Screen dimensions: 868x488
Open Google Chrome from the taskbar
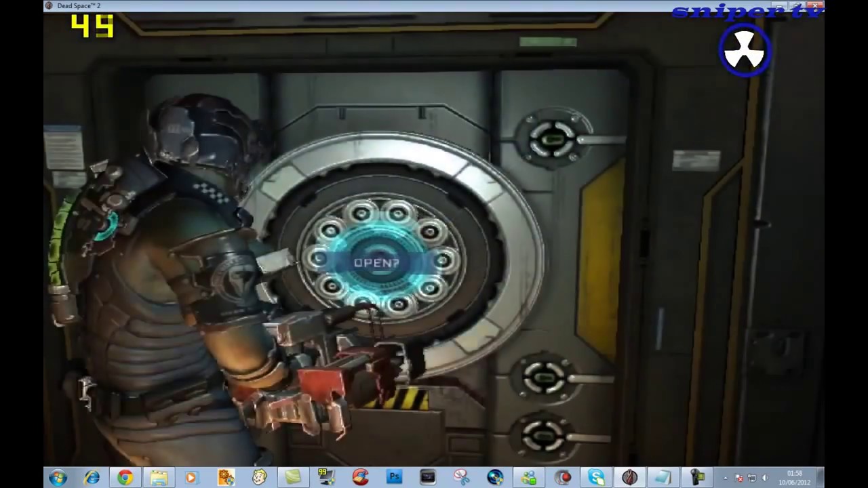click(x=125, y=478)
